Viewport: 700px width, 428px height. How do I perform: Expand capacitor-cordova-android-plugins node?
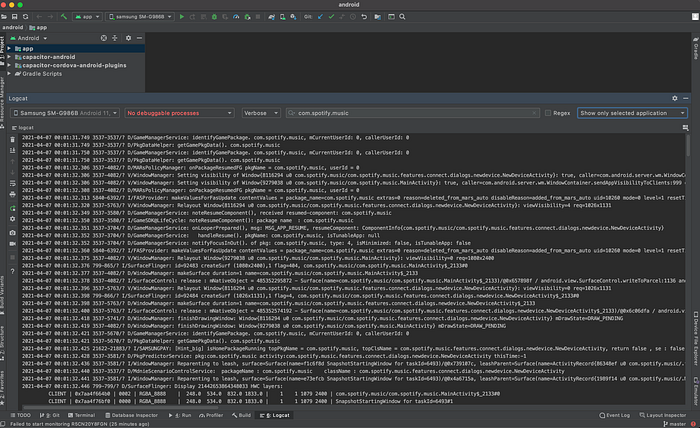(x=9, y=65)
